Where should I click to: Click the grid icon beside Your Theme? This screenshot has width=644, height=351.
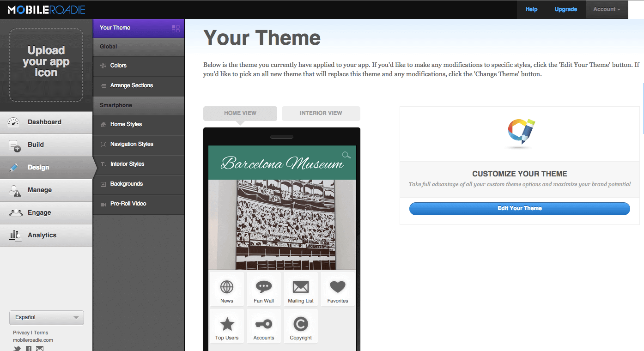tap(176, 29)
